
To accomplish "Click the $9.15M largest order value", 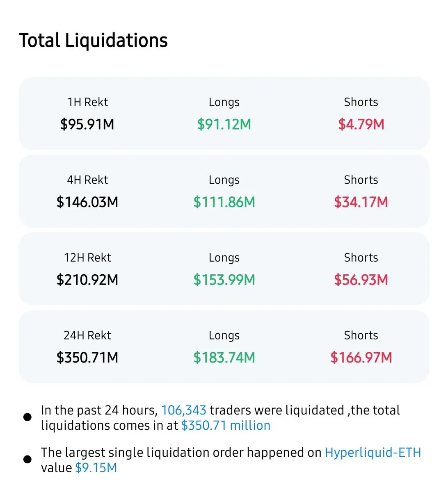I will (96, 468).
